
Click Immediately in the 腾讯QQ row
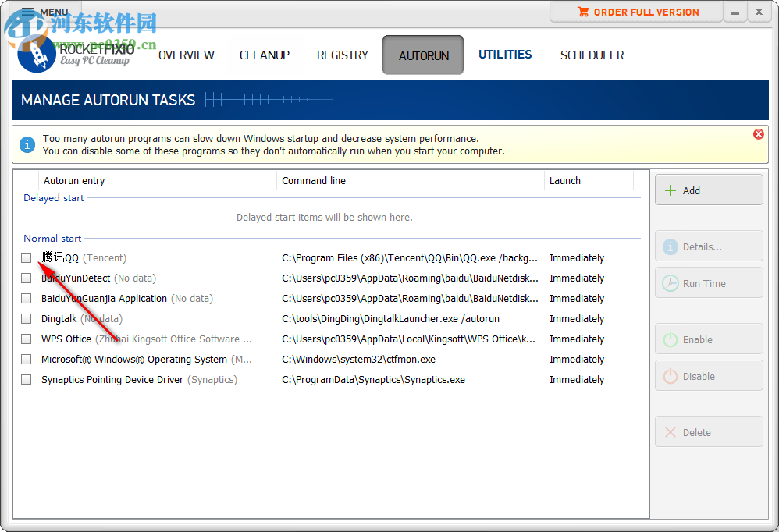click(x=577, y=257)
